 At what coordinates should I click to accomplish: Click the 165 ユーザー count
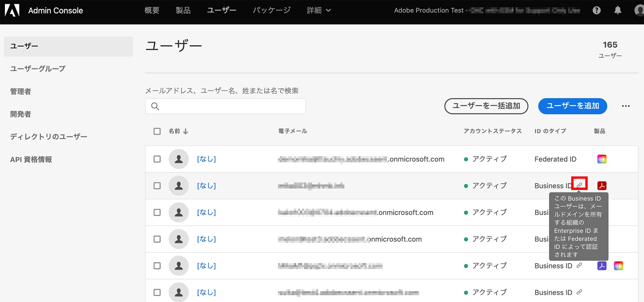(x=610, y=49)
